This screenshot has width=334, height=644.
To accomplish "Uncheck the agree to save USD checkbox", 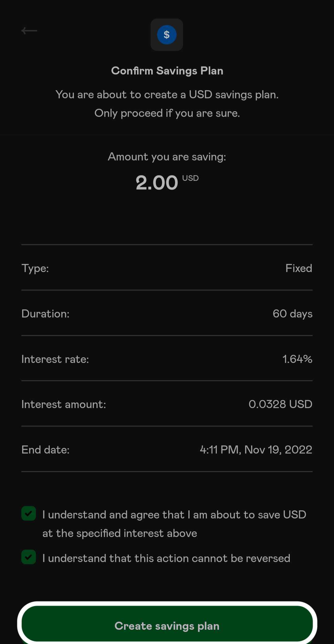I will pyautogui.click(x=29, y=514).
